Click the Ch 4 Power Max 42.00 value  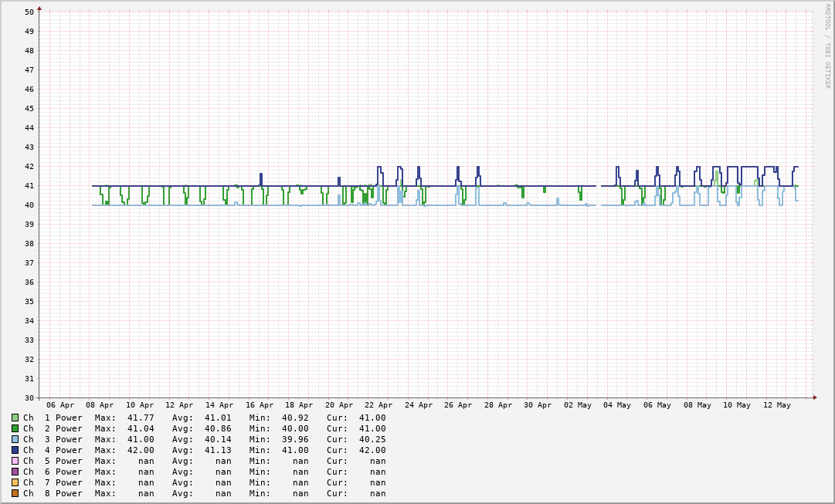tap(141, 450)
